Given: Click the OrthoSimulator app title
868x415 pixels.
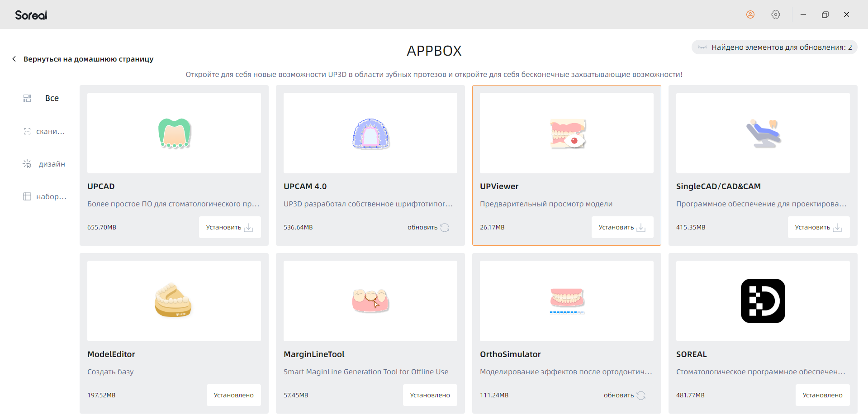Looking at the screenshot, I should coord(510,354).
